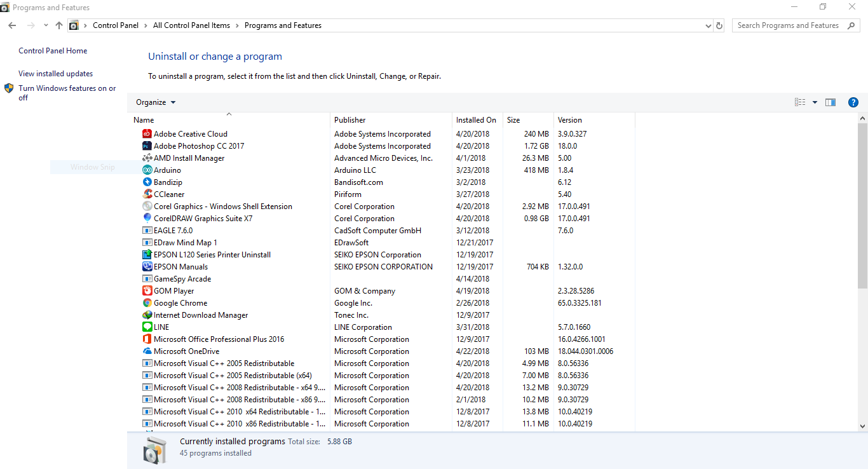Viewport: 868px width, 469px height.
Task: Click the scroll up arrow of list
Action: [x=862, y=118]
